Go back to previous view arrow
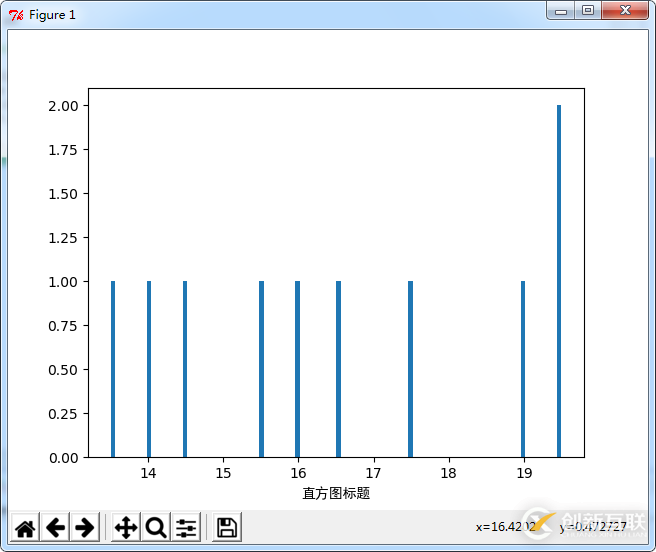This screenshot has height=552, width=656. (55, 527)
